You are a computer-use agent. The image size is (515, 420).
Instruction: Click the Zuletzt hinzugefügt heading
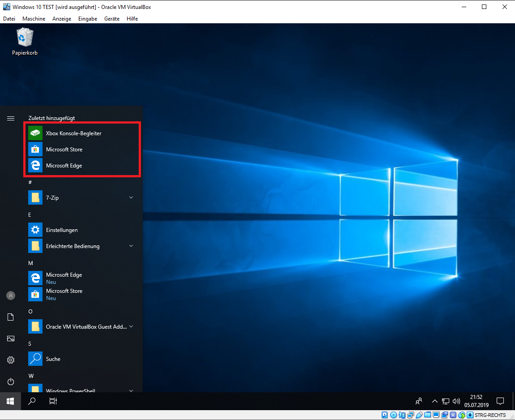pyautogui.click(x=51, y=118)
